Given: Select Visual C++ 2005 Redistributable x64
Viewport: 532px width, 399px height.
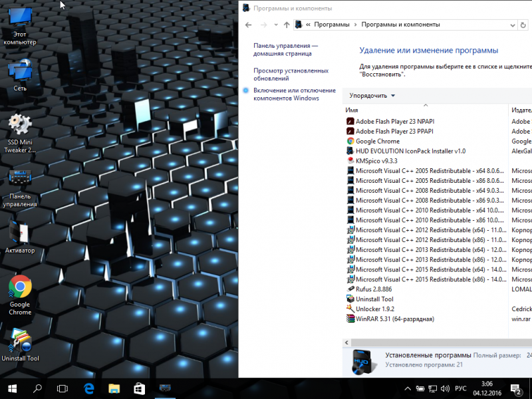Looking at the screenshot, I should 426,171.
